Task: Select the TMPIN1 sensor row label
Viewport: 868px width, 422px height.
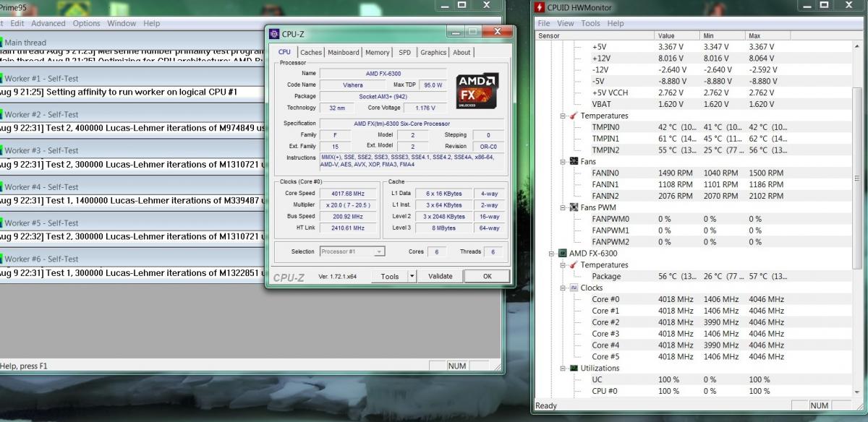Action: [605, 139]
